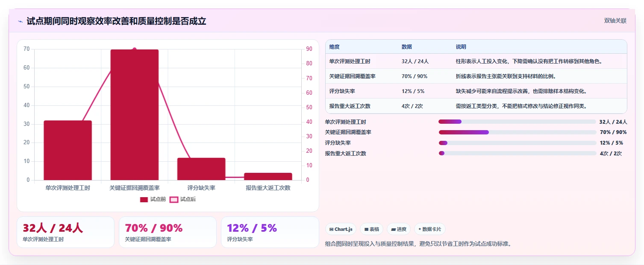This screenshot has width=644, height=265.
Task: Click the 报告重大返工次数 bar in chart
Action: (268, 176)
